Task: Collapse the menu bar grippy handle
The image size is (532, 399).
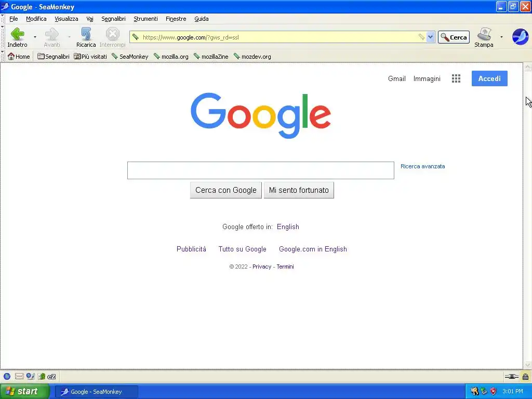Action: (3, 19)
